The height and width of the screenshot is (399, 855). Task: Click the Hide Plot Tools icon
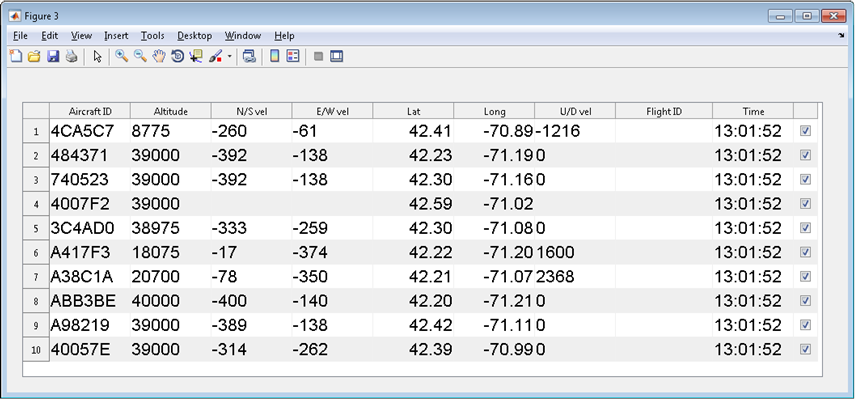coord(319,56)
